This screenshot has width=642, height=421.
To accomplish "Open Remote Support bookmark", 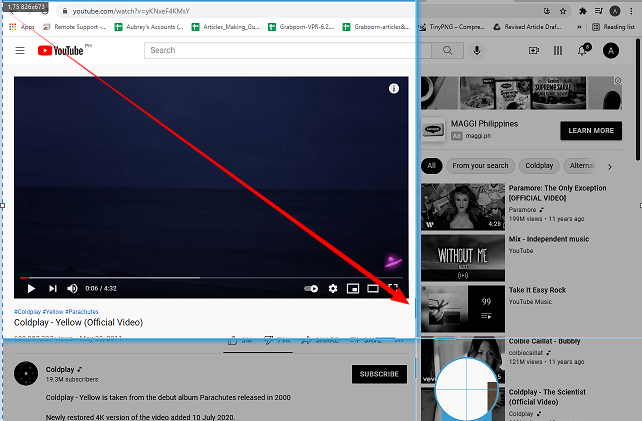I will click(x=74, y=27).
